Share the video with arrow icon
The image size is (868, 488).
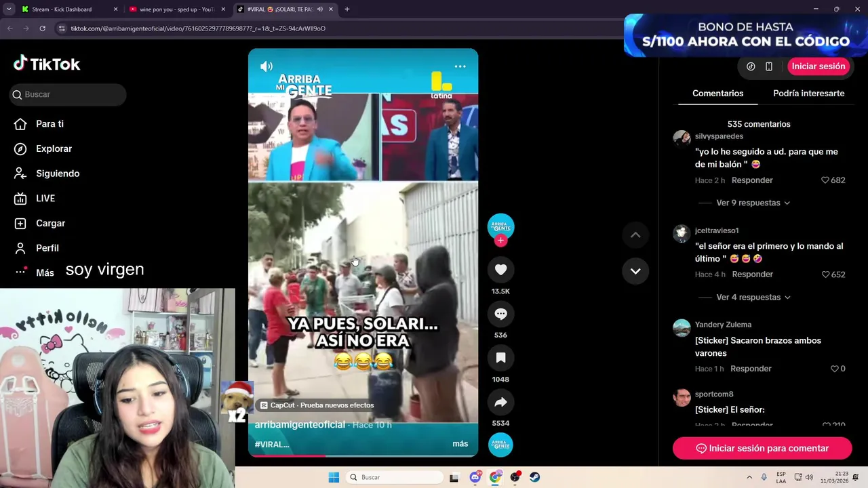point(500,402)
